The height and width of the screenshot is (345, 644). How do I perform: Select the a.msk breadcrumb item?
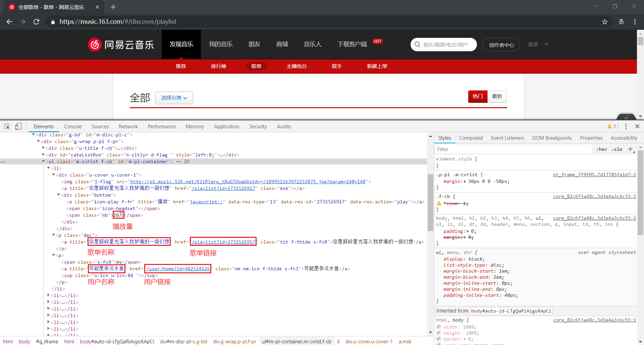tap(405, 341)
